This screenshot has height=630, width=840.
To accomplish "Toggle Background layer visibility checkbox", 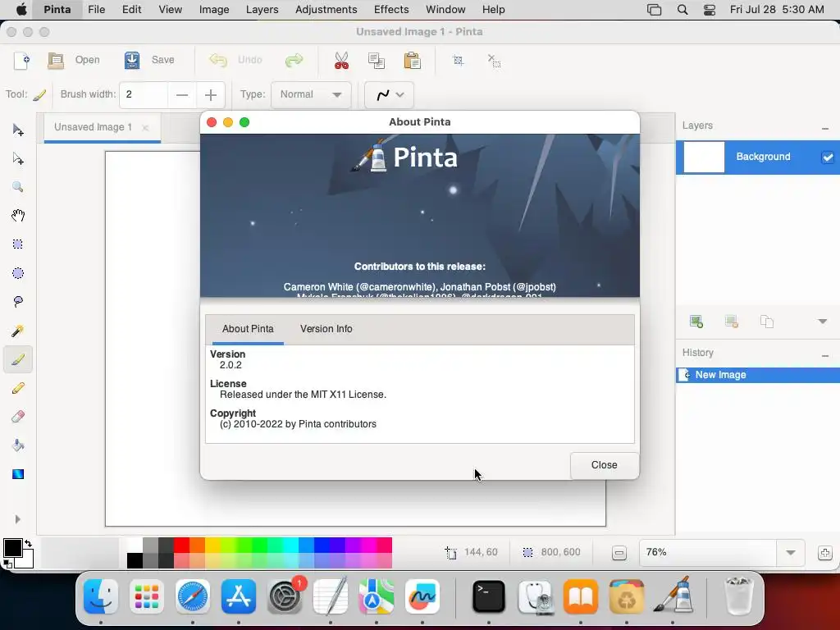I will (x=828, y=157).
